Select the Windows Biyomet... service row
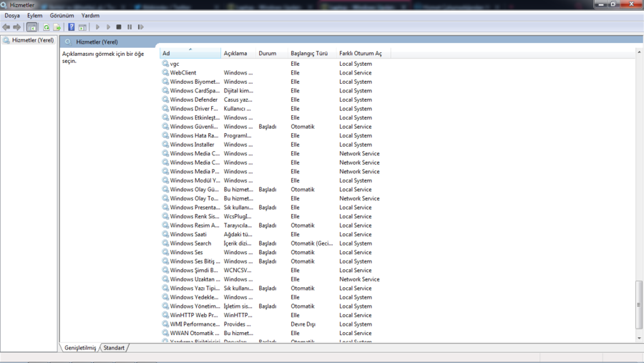 coord(274,82)
